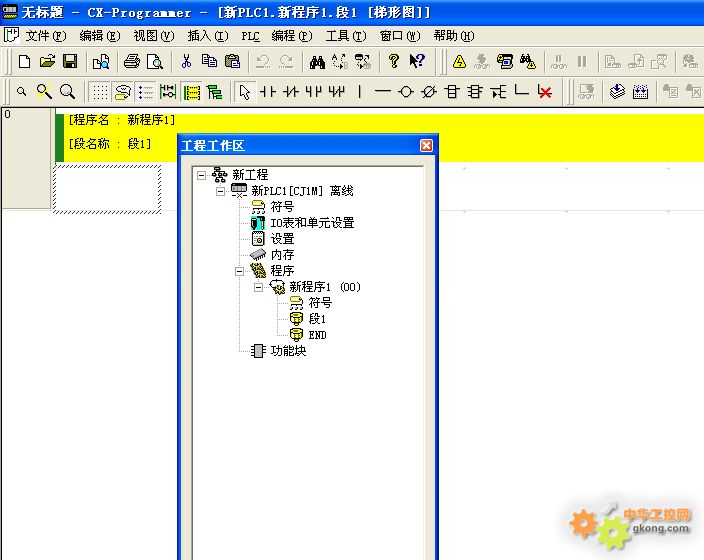The height and width of the screenshot is (560, 704).
Task: Choose the selection arrow tool
Action: (x=245, y=92)
